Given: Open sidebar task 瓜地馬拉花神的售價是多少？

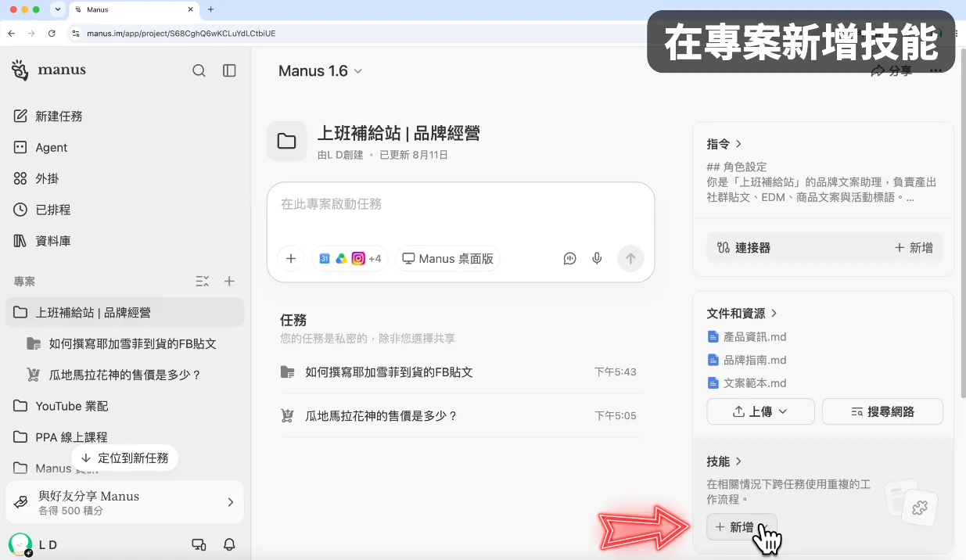Looking at the screenshot, I should pos(125,375).
